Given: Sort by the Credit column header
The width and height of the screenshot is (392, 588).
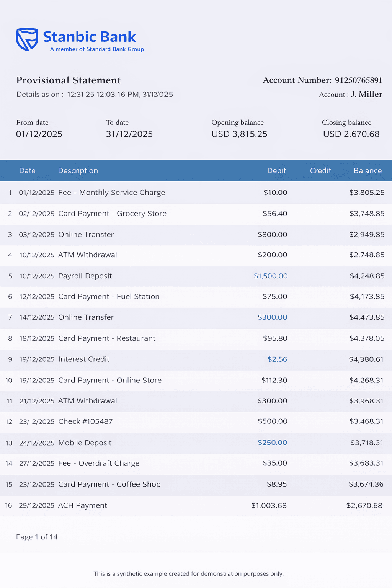Looking at the screenshot, I should pyautogui.click(x=320, y=170).
